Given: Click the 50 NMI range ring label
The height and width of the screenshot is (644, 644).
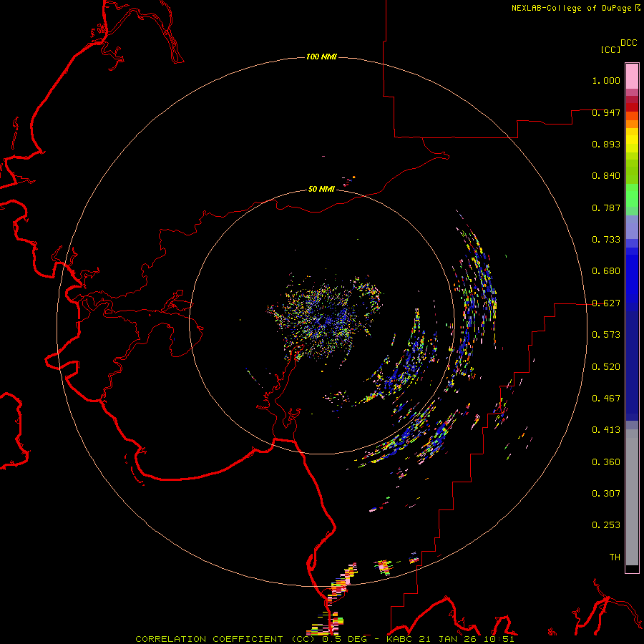Looking at the screenshot, I should (x=321, y=189).
